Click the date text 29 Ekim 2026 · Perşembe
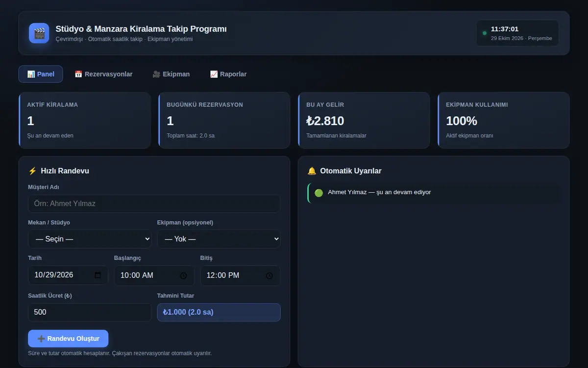Image resolution: width=588 pixels, height=368 pixels. tap(521, 38)
